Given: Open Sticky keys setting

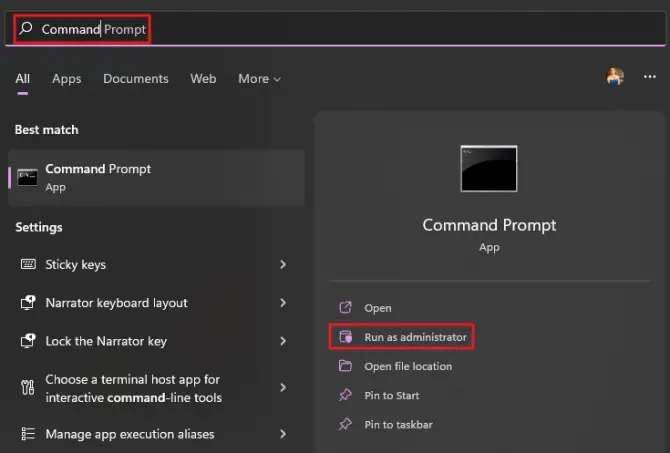Looking at the screenshot, I should click(156, 265).
